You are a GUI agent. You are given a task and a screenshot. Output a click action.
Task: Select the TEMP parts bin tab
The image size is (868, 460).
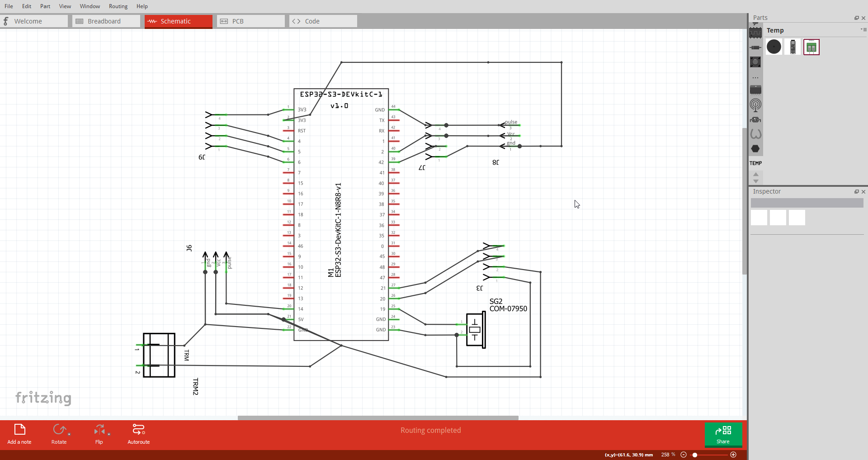pyautogui.click(x=755, y=163)
